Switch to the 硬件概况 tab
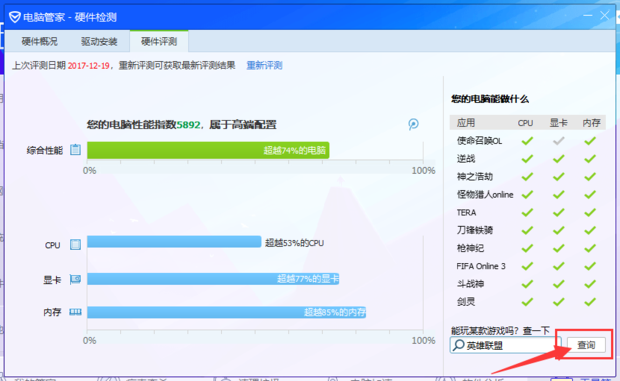620x381 pixels. (40, 41)
